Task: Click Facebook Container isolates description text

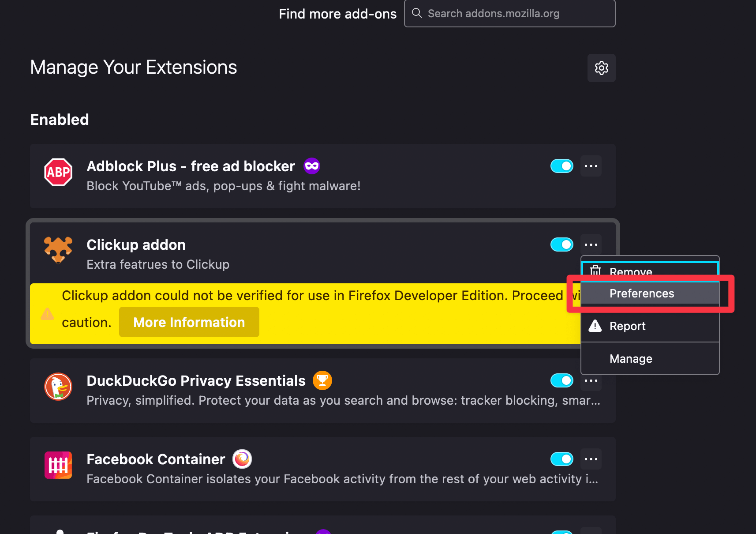Action: (x=342, y=479)
